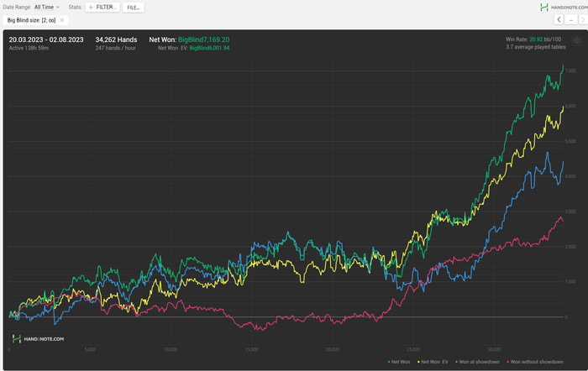Click the 247 hands / hour text
Screen dimensions: 588x371
pos(116,48)
